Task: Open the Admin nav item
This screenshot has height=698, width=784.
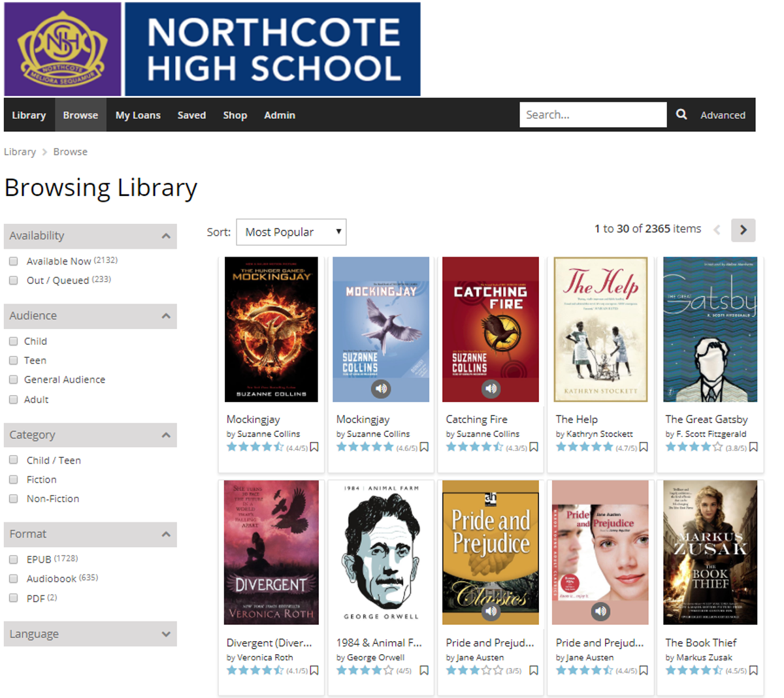Action: coord(280,115)
